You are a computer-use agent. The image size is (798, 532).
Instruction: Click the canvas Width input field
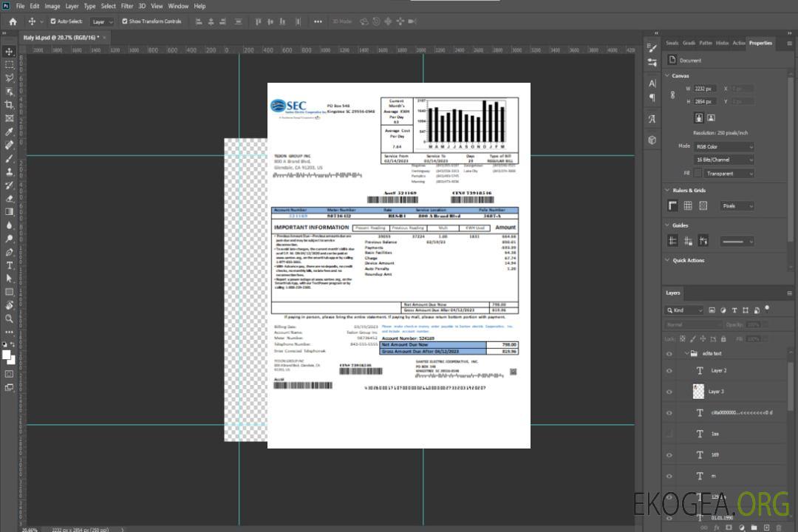[705, 89]
